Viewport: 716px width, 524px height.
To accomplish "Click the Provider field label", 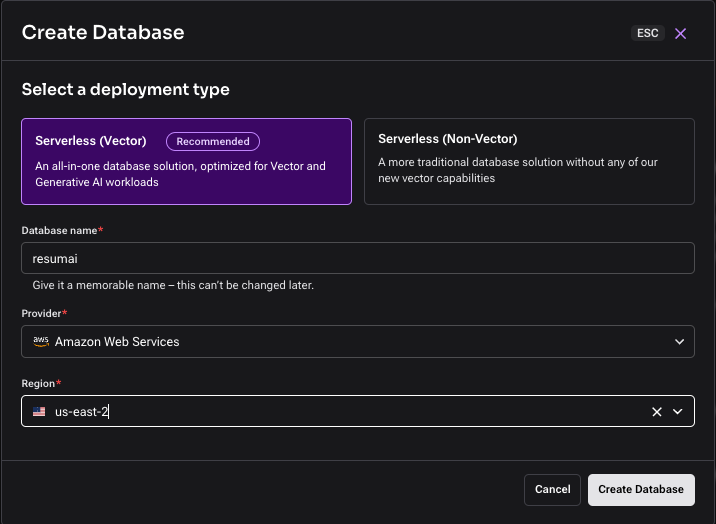I will click(43, 313).
